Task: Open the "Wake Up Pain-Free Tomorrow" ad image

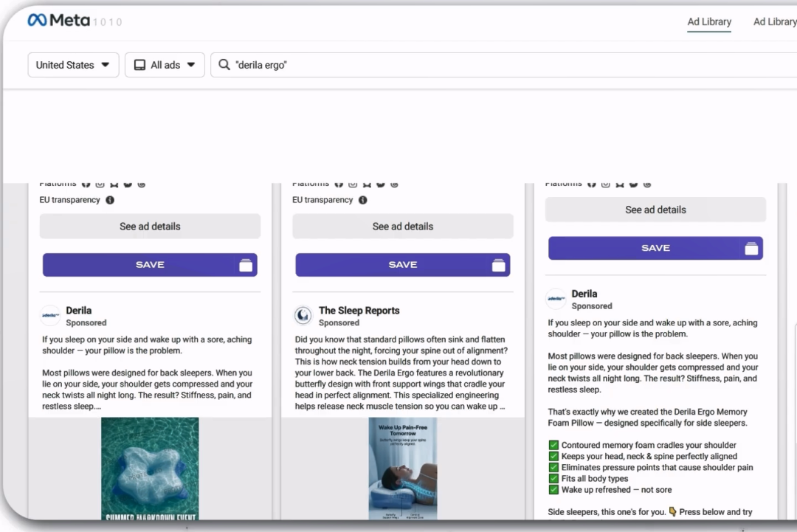Action: click(x=403, y=469)
